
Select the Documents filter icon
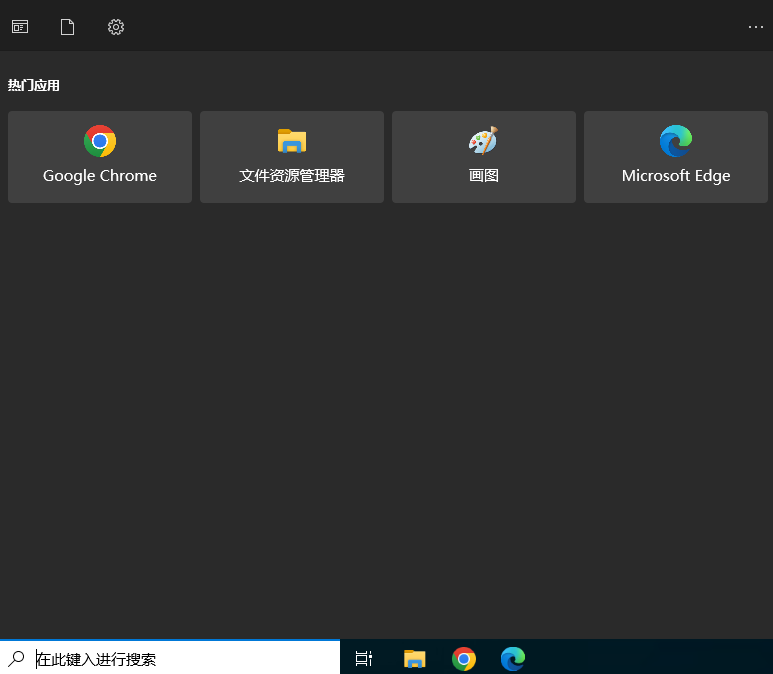coord(68,27)
